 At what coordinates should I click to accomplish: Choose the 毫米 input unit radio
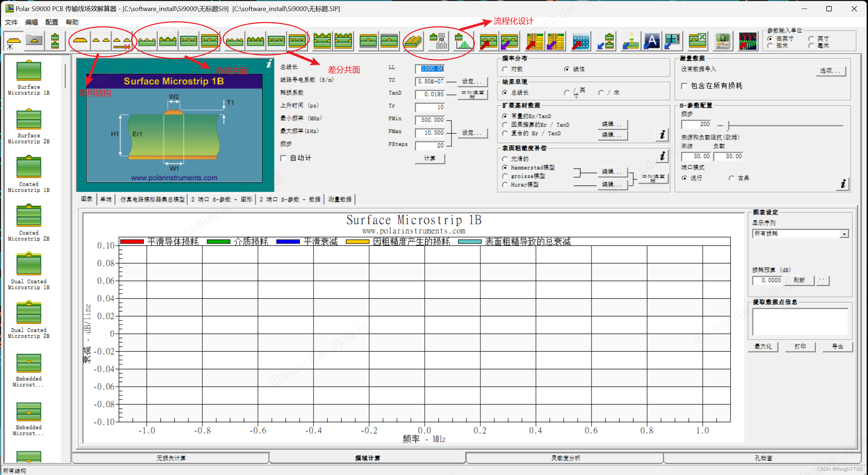click(811, 46)
